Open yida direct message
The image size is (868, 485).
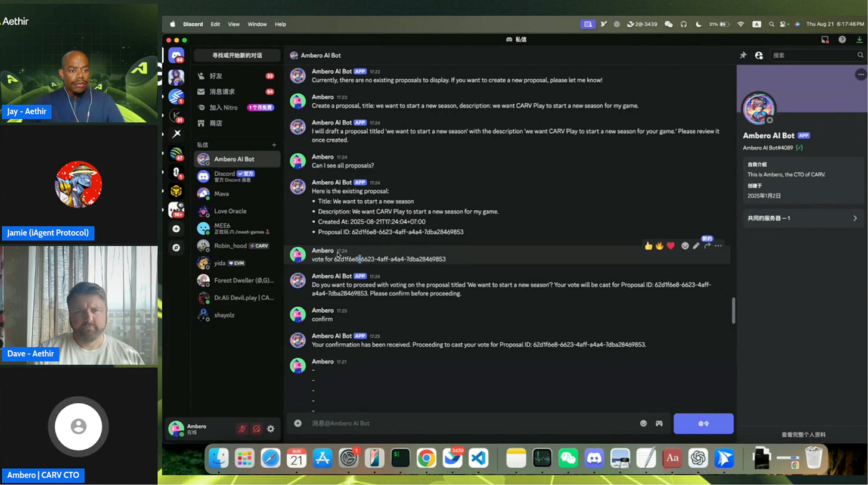pos(237,263)
